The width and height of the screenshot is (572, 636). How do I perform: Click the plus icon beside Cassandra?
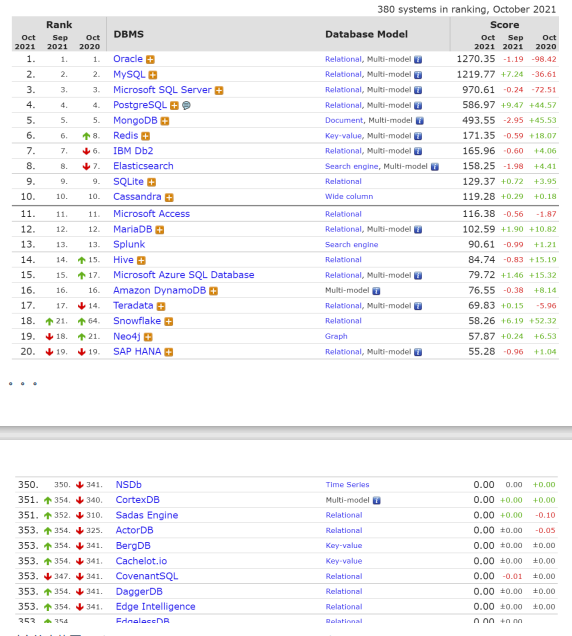169,198
